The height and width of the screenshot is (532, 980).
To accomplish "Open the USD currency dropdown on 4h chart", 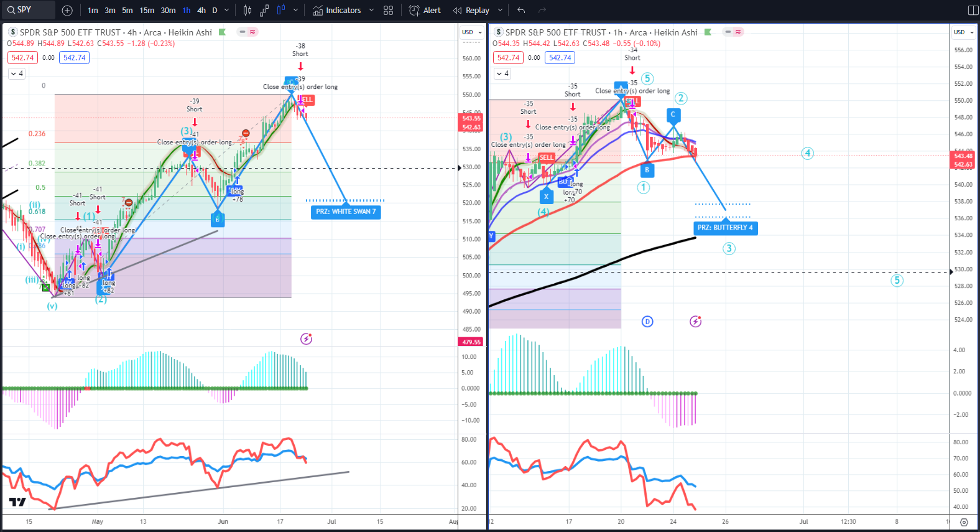I will tap(472, 32).
